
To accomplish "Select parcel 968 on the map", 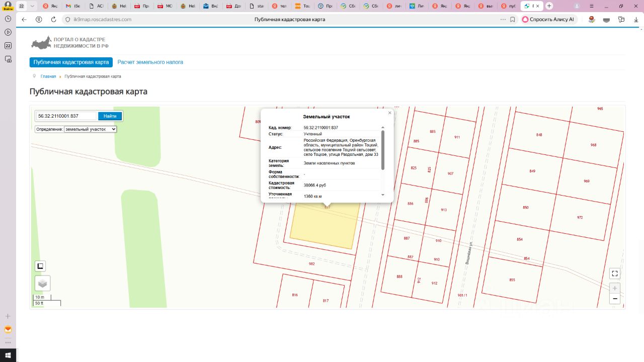I will tap(594, 145).
